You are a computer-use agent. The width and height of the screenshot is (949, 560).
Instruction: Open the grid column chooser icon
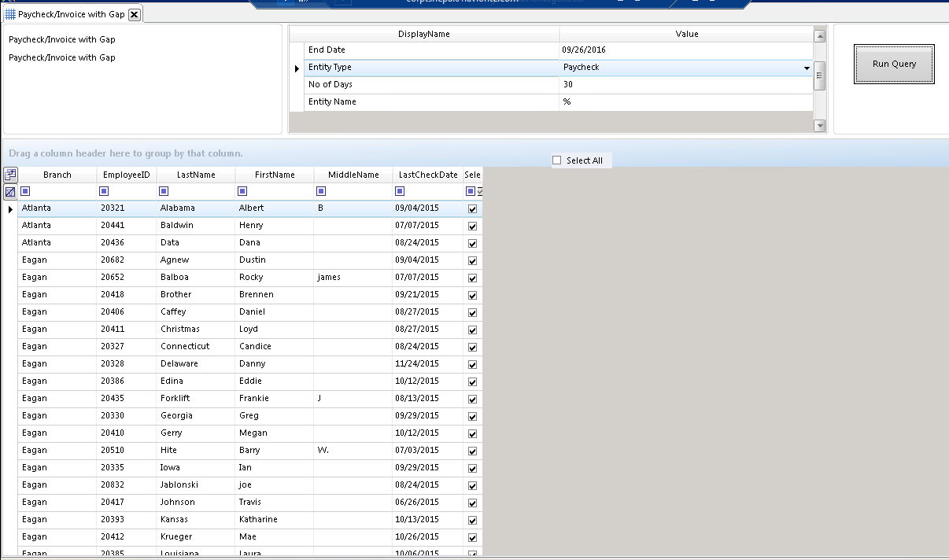click(10, 175)
